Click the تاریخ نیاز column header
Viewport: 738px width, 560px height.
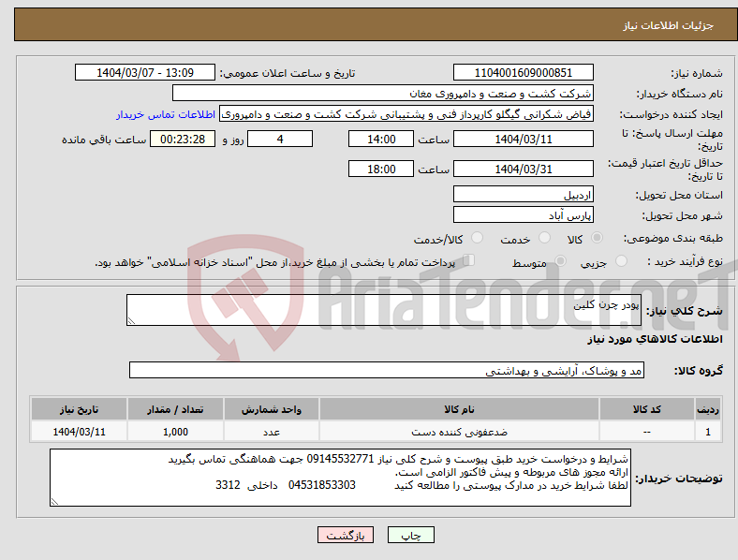(x=79, y=409)
